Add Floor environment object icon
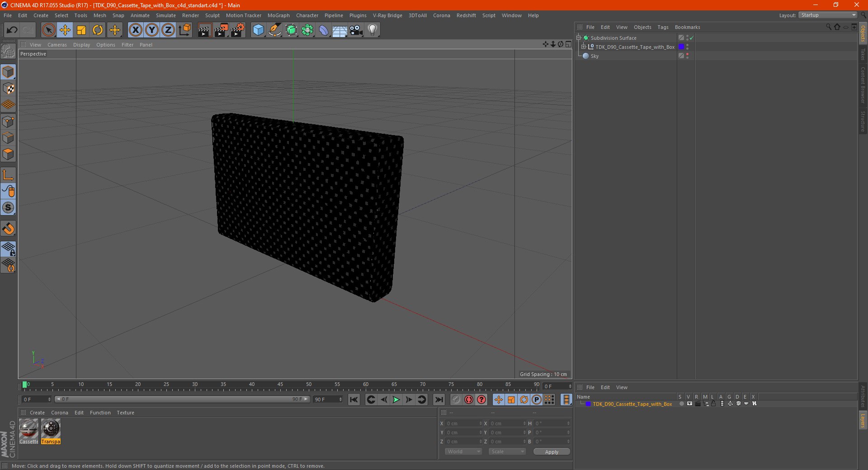The width and height of the screenshot is (868, 470). point(340,30)
